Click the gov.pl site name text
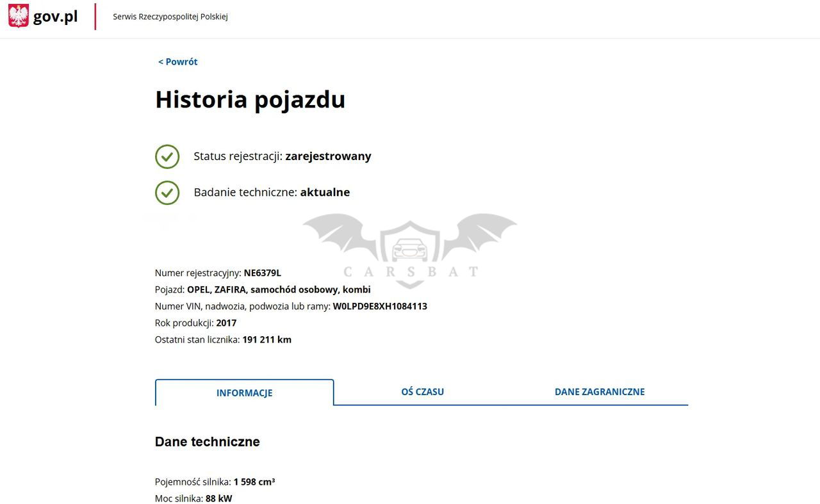820x504 pixels. pyautogui.click(x=55, y=17)
